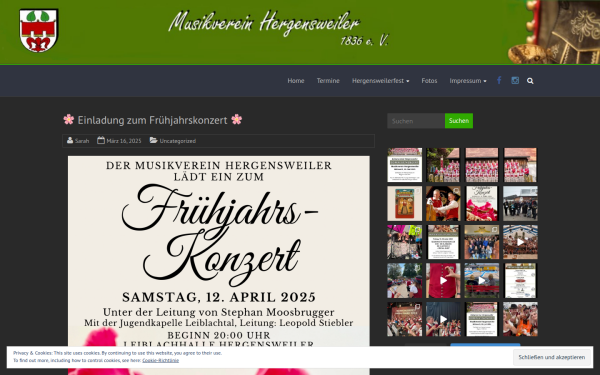Screen dimensions: 600x375
Task: Expand the Impressum dropdown menu
Action: pyautogui.click(x=468, y=81)
